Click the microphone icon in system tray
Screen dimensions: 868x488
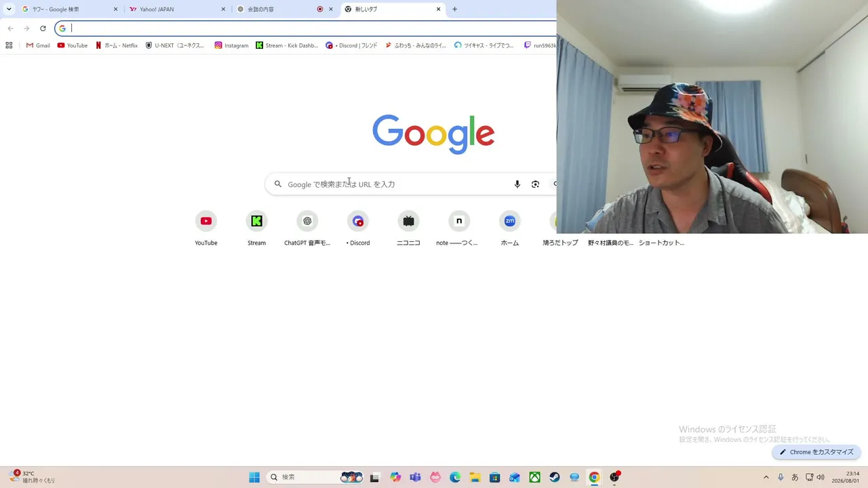[781, 477]
